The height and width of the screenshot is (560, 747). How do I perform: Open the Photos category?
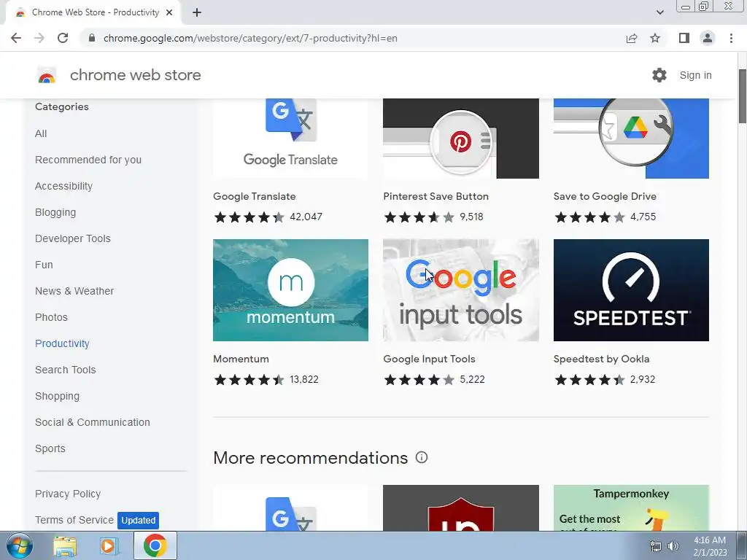click(52, 317)
